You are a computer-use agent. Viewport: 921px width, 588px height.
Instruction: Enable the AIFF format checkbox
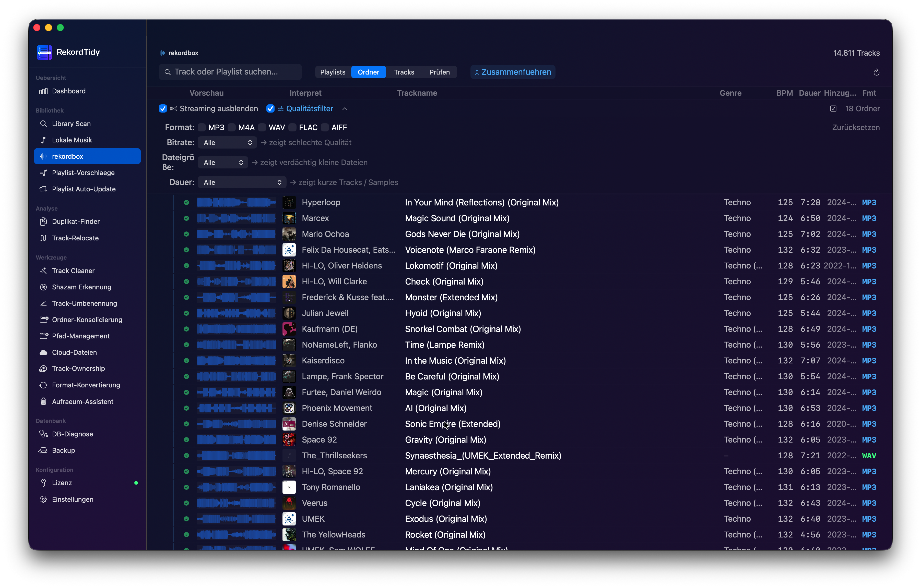[325, 128]
